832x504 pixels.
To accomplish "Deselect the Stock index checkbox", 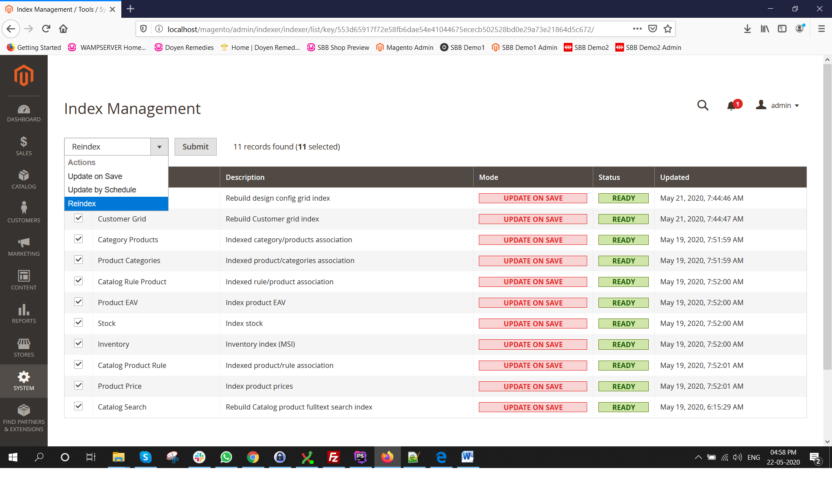I will (78, 322).
